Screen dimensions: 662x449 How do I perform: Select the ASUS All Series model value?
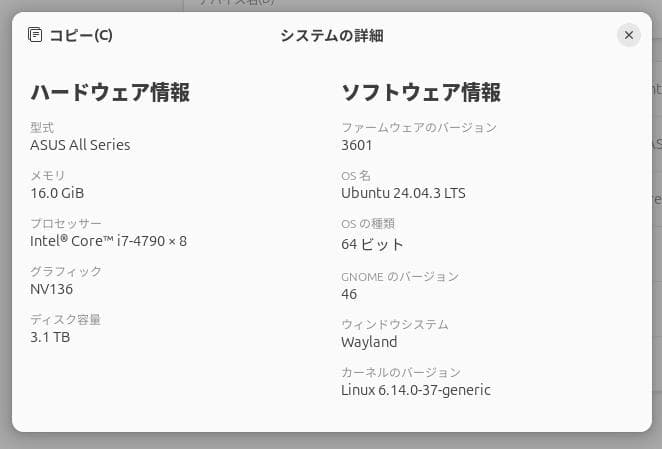(x=80, y=145)
